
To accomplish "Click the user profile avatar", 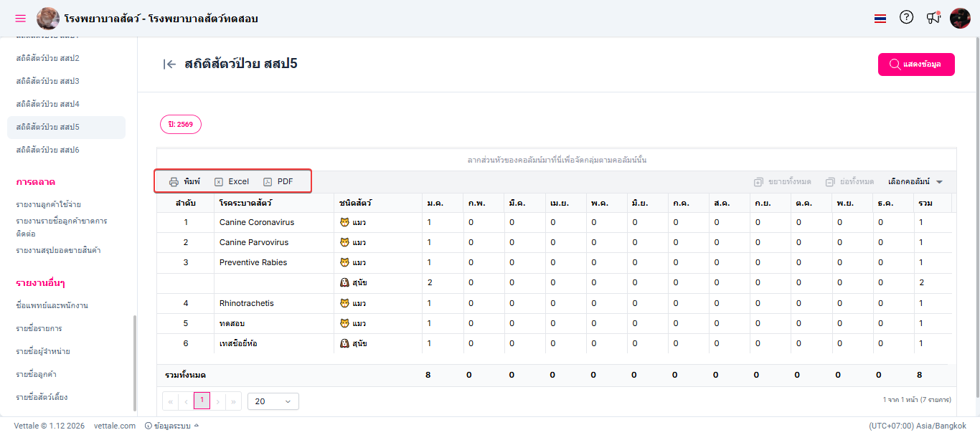I will point(960,18).
